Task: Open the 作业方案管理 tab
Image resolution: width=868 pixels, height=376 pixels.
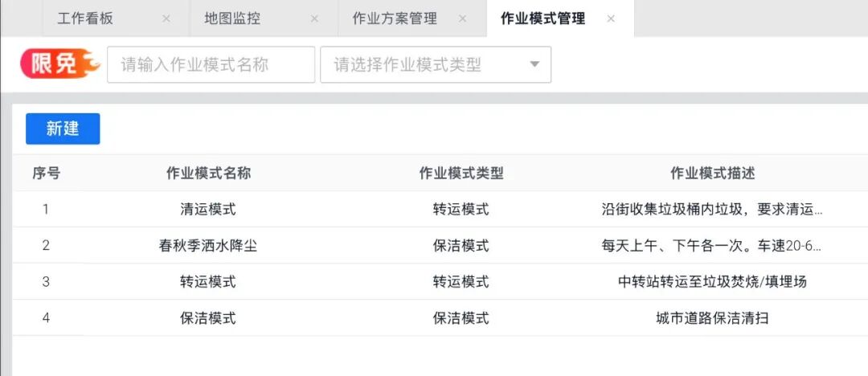Action: pos(394,19)
